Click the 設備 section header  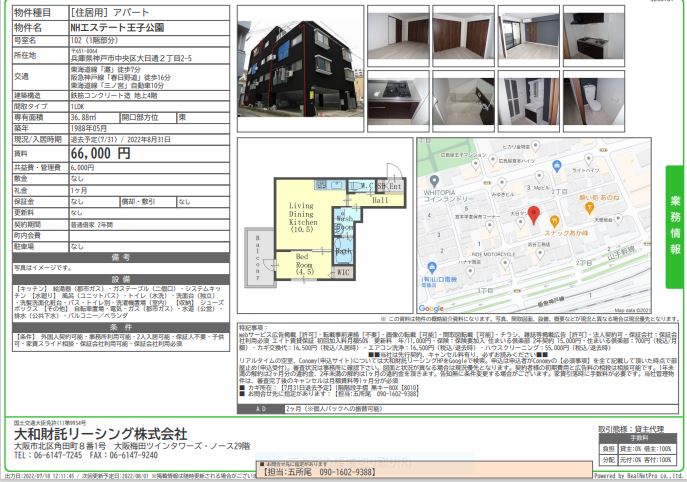click(121, 280)
